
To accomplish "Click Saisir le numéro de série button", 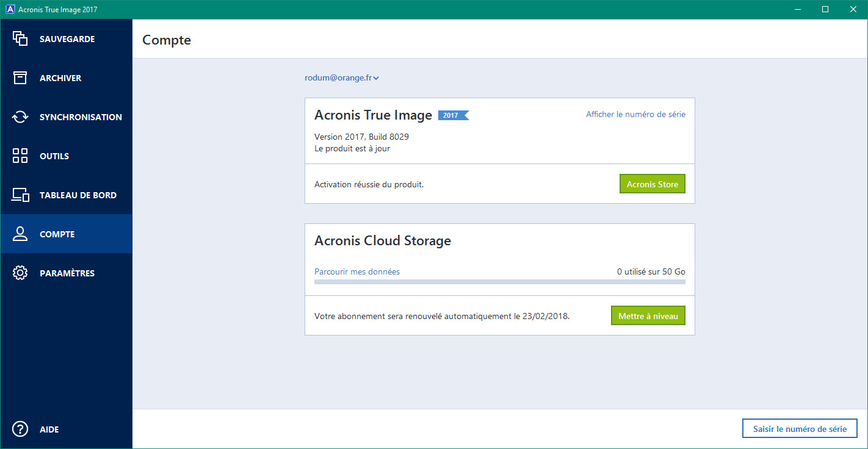I will coord(800,429).
